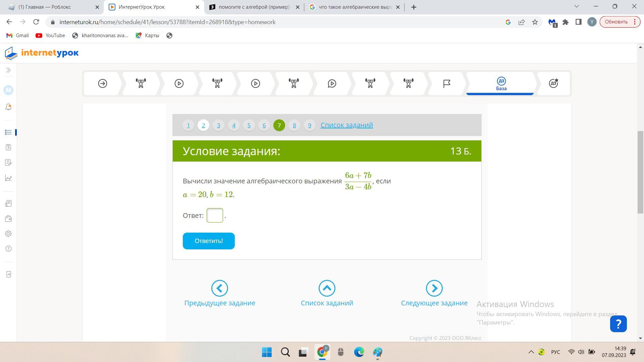Click the flag step in lesson progress bar
The image size is (644, 362).
[x=446, y=83]
